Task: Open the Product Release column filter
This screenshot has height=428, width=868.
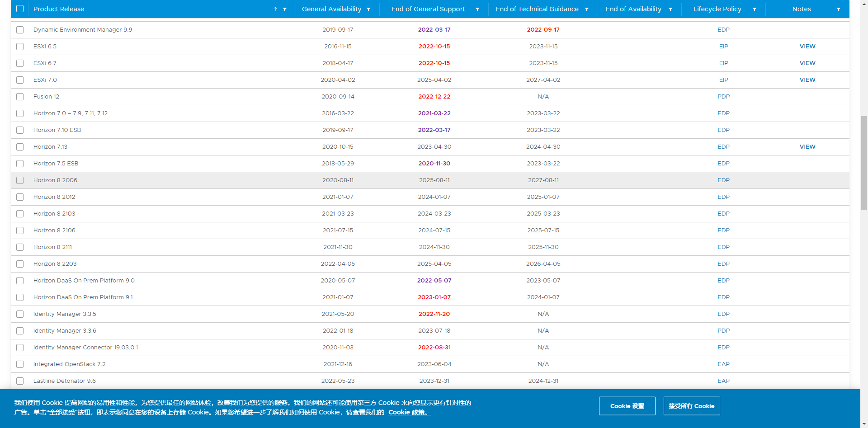Action: (x=285, y=9)
